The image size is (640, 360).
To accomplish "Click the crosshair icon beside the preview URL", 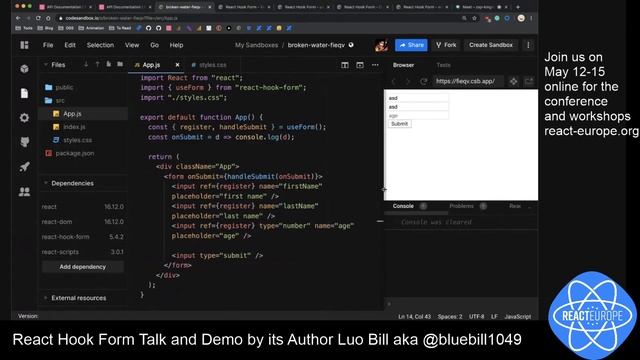I will click(x=513, y=81).
